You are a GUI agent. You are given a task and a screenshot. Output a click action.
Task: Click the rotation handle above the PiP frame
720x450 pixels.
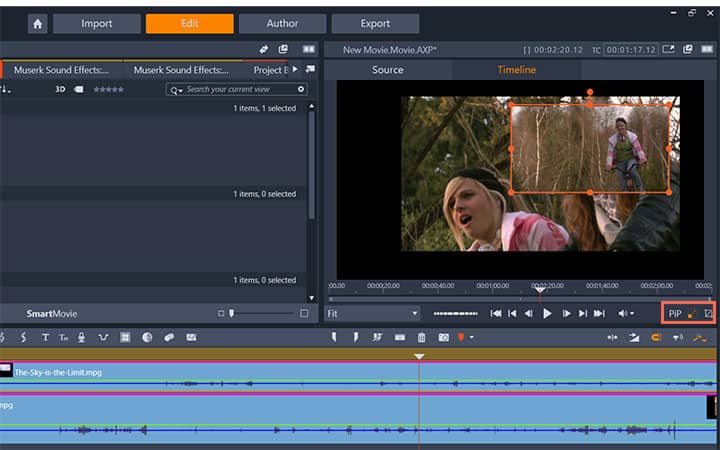[590, 92]
